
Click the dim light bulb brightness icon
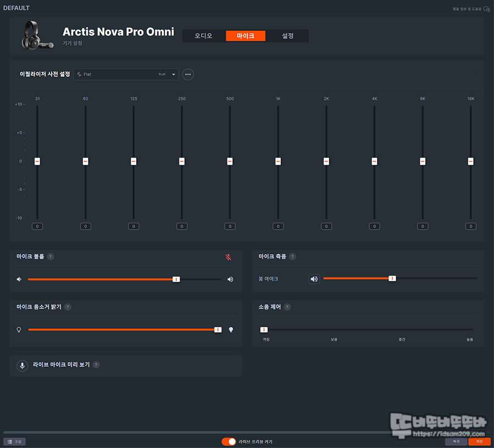point(19,329)
